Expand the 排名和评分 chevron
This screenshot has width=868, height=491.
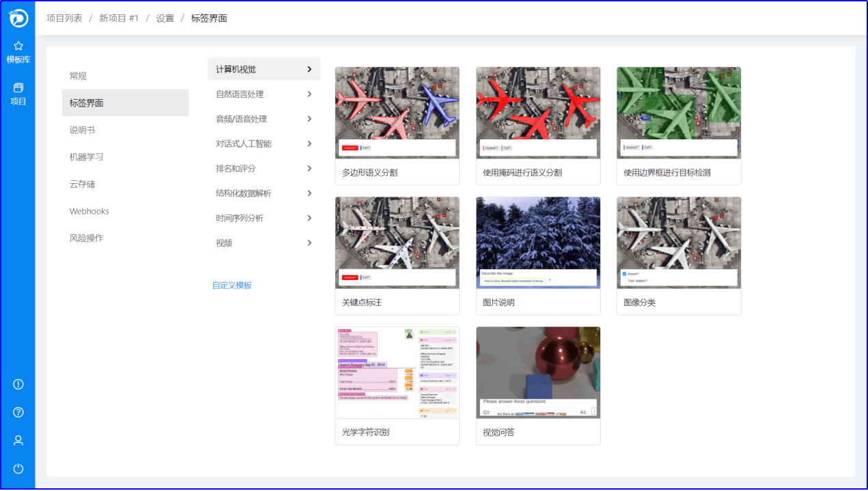pos(309,168)
